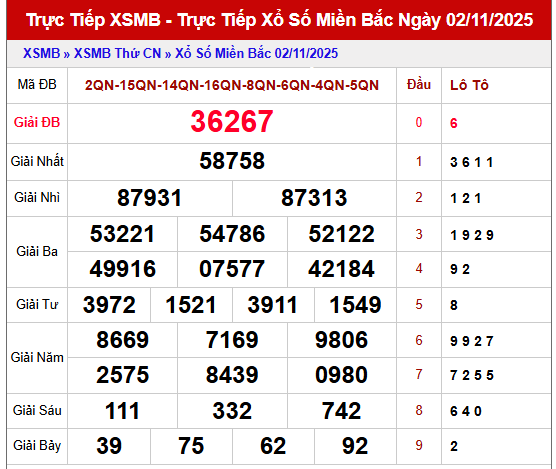Click the Giải Bảy row label
This screenshot has width=556, height=469.
pyautogui.click(x=37, y=446)
